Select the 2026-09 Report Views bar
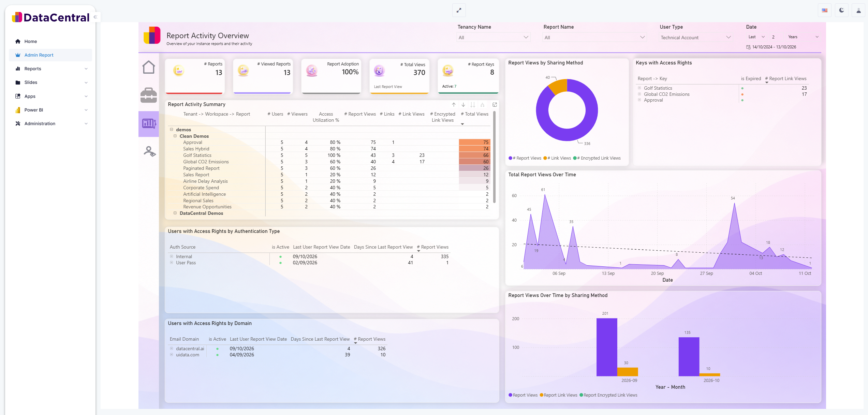The image size is (868, 415). point(607,347)
